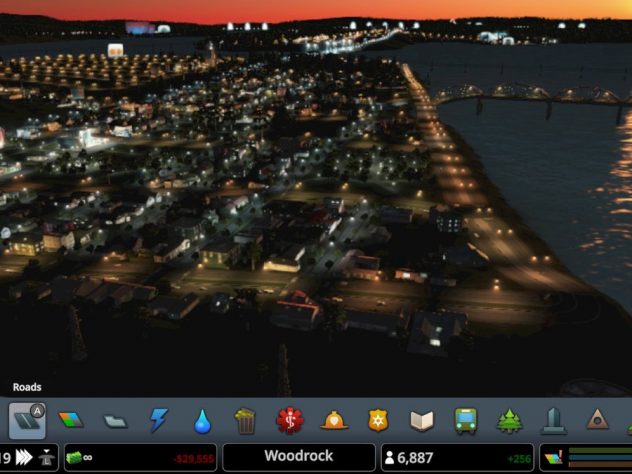This screenshot has height=474, width=632.
Task: Open the Fire Department menu
Action: tap(334, 421)
